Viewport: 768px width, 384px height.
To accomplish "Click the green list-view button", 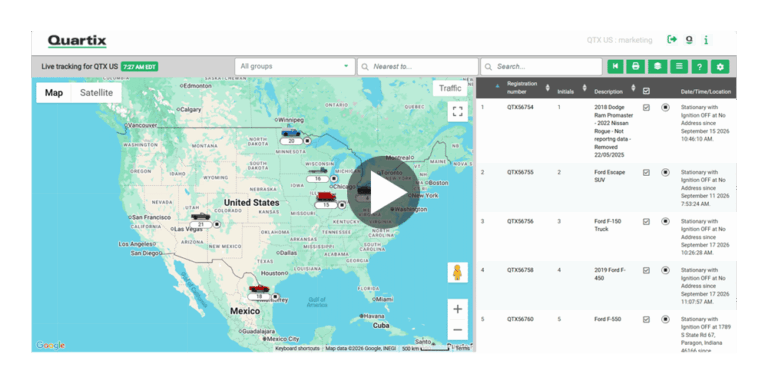I will coord(678,67).
